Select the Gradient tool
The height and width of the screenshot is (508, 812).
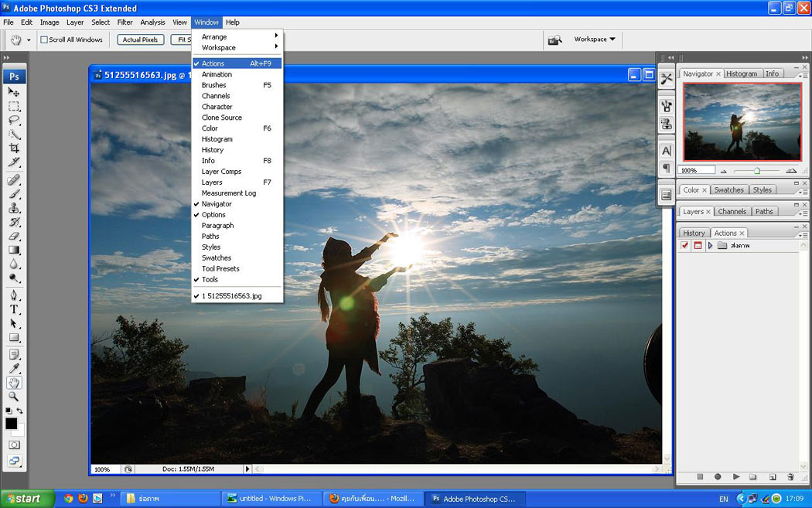(14, 251)
